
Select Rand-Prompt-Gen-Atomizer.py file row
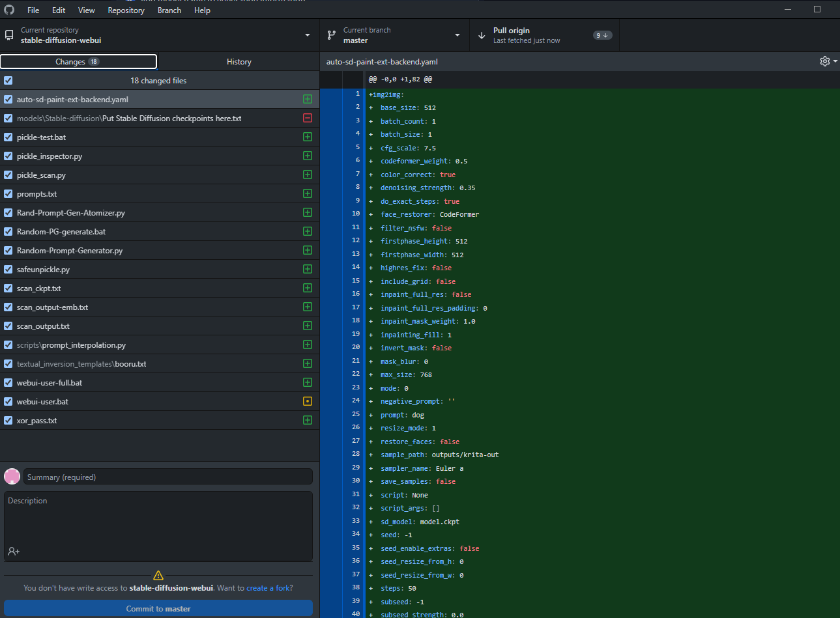[160, 213]
